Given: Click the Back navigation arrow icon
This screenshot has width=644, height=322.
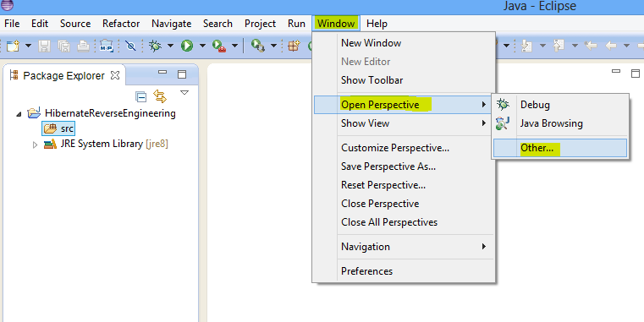Looking at the screenshot, I should pyautogui.click(x=611, y=46).
